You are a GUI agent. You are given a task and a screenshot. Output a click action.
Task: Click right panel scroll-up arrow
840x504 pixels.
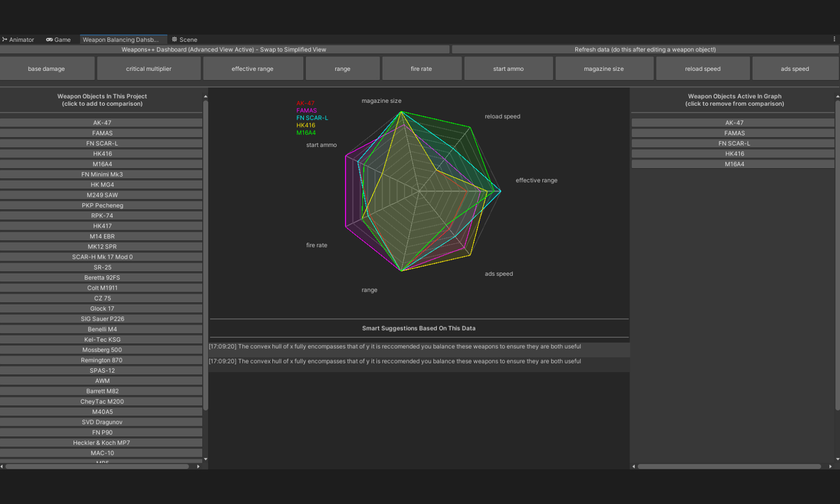[837, 97]
